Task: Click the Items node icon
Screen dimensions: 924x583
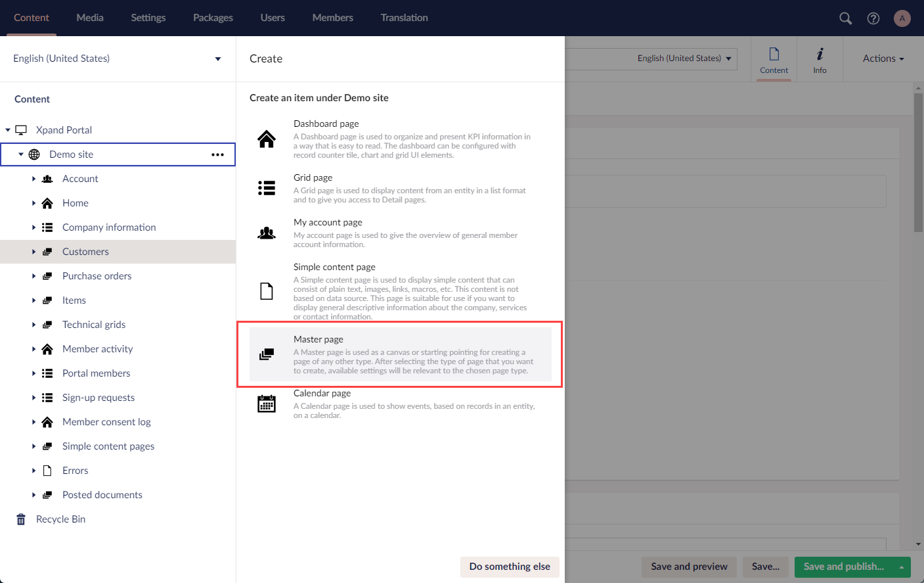Action: coord(47,300)
